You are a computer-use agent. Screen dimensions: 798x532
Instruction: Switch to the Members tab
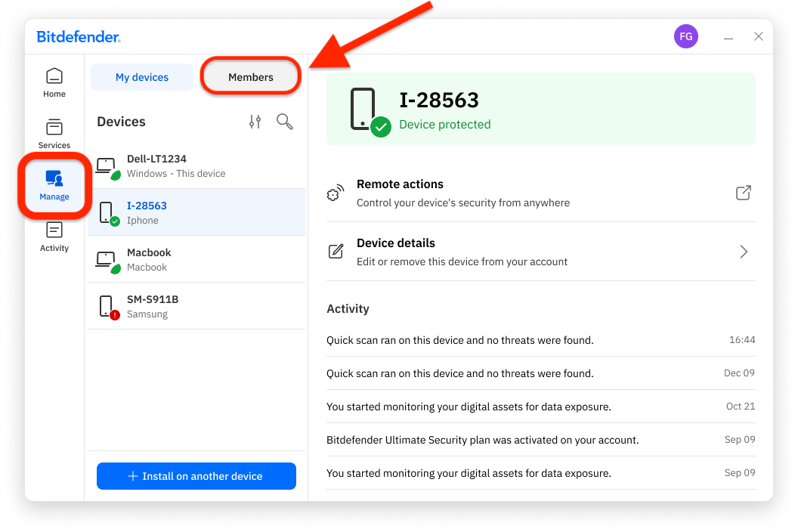250,77
